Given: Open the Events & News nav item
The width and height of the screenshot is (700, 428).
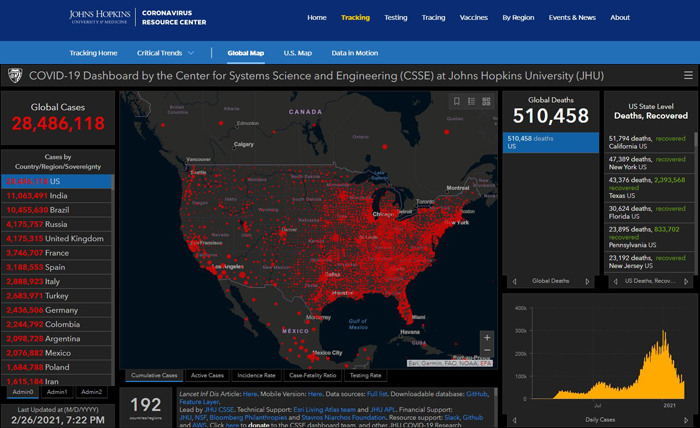Looking at the screenshot, I should click(572, 17).
